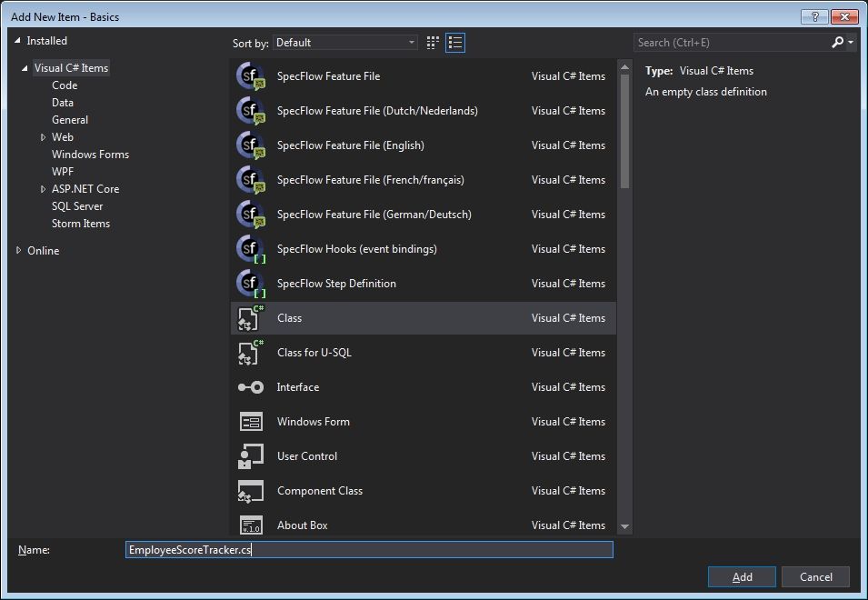Expand the Web tree node
The width and height of the screenshot is (868, 600).
click(43, 137)
